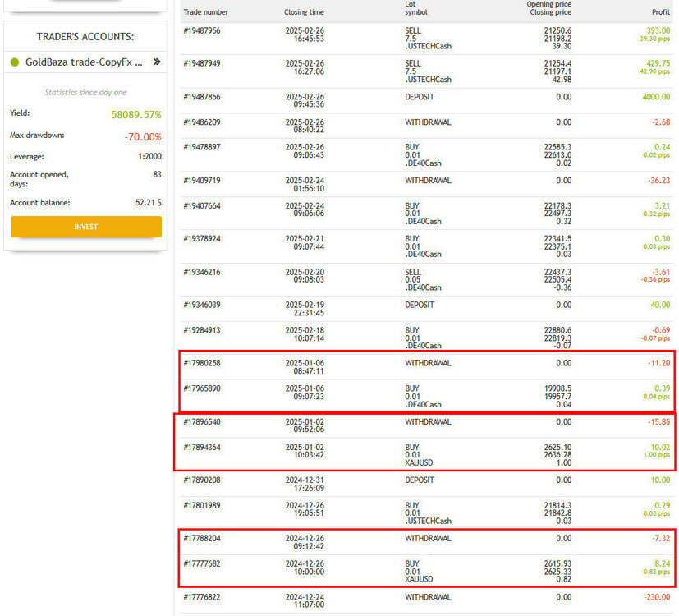This screenshot has height=616, width=679.
Task: Select trade number #19478897
Action: point(202,147)
